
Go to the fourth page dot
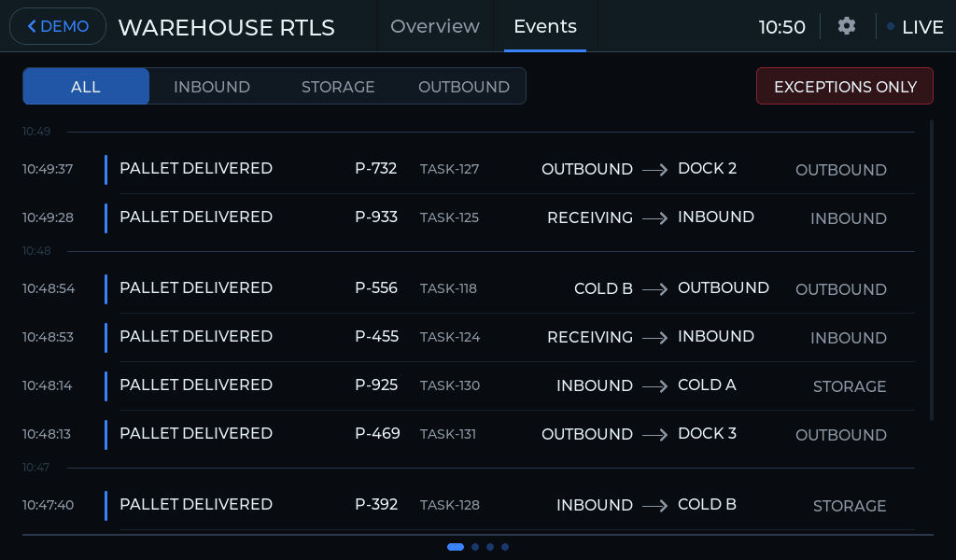505,547
